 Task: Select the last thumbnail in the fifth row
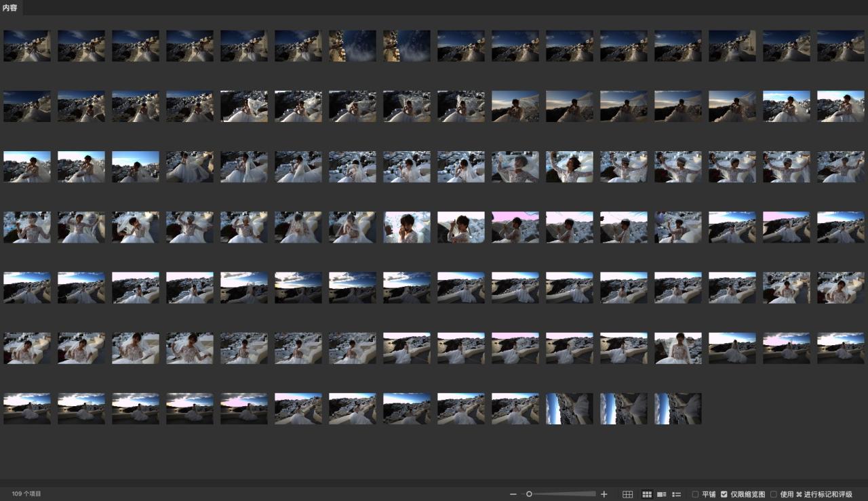coord(841,287)
